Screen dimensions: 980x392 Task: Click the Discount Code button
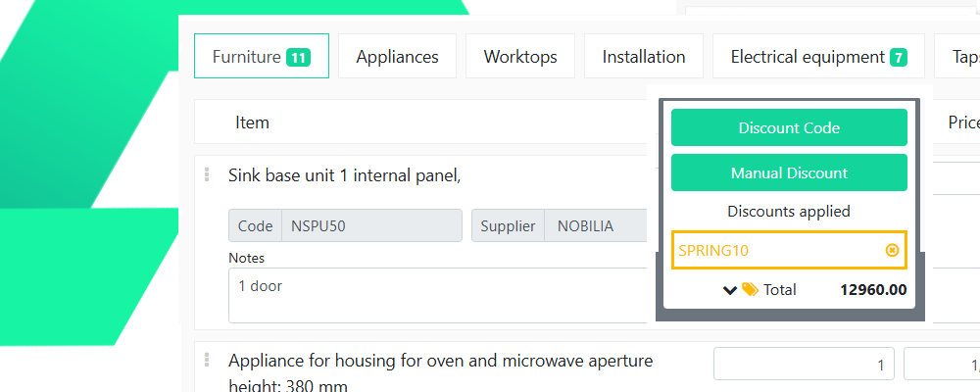[789, 127]
